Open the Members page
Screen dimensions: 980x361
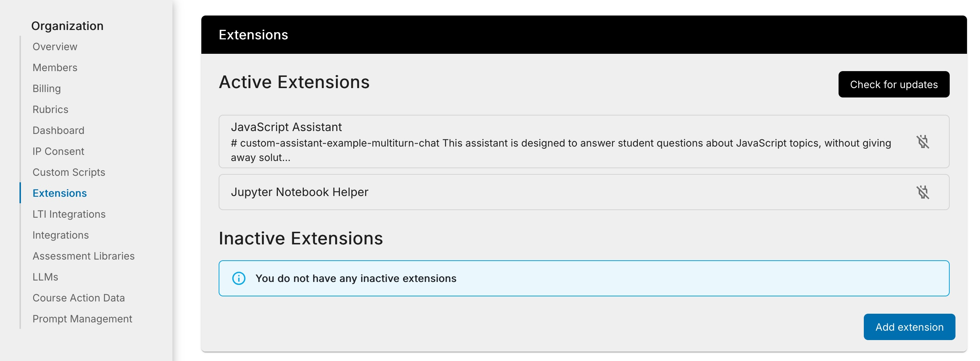pos(55,68)
